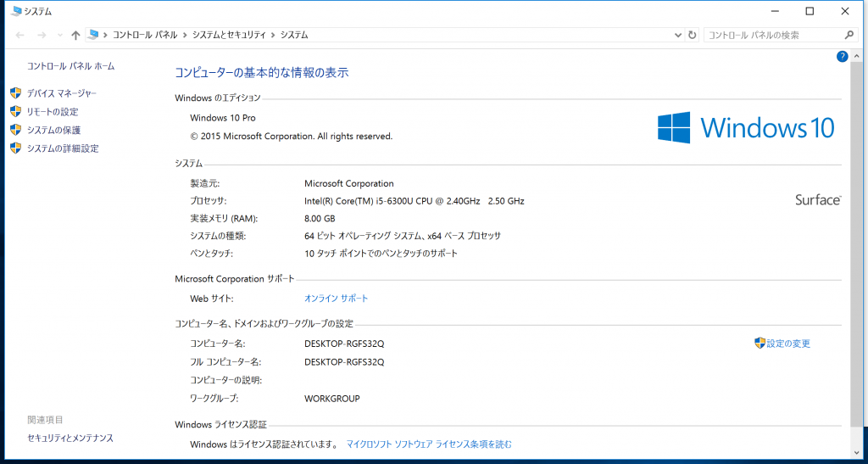Click shield icon beside リモートの設定
Image resolution: width=868 pixels, height=464 pixels.
click(x=15, y=111)
